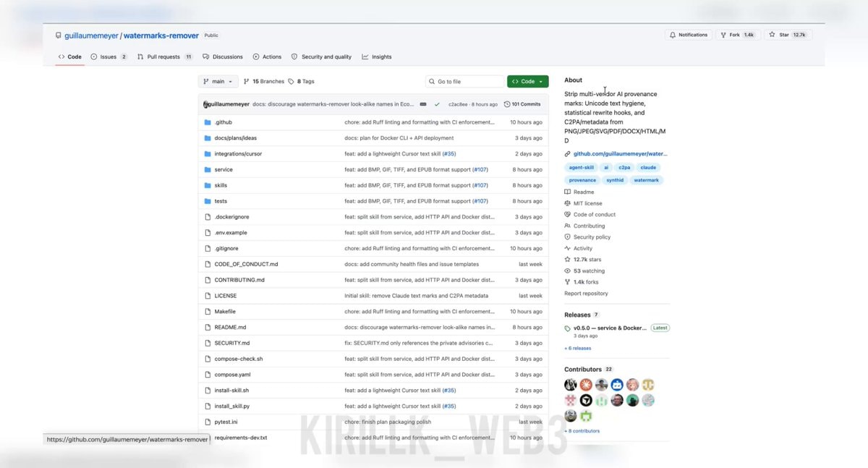The width and height of the screenshot is (868, 468).
Task: Select the agent-skill topic tag
Action: [x=582, y=168]
